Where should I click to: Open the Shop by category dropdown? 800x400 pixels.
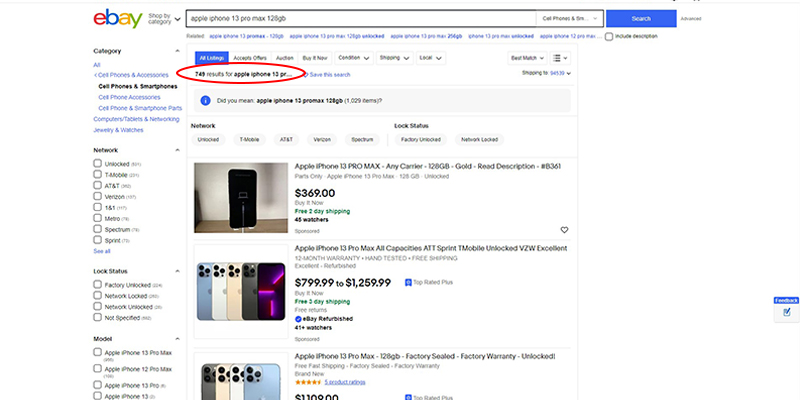(x=164, y=19)
